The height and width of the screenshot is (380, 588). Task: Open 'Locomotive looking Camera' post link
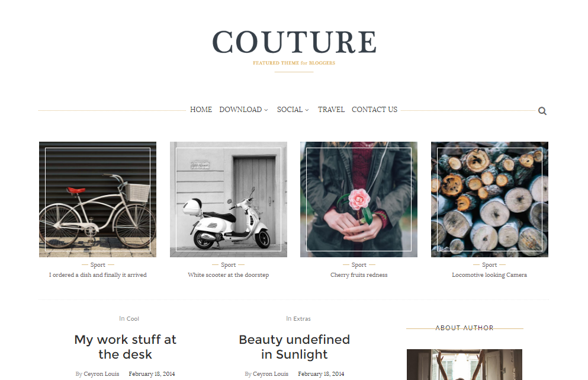click(x=489, y=275)
